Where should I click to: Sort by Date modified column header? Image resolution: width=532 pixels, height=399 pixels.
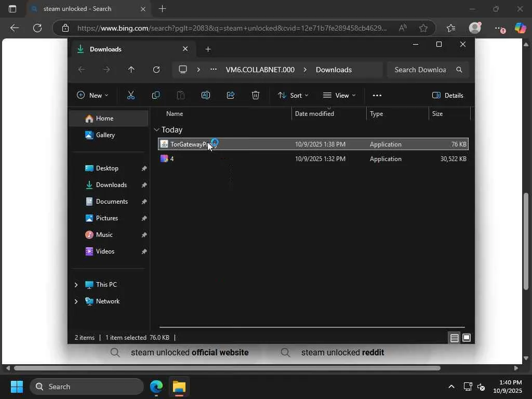click(x=329, y=114)
